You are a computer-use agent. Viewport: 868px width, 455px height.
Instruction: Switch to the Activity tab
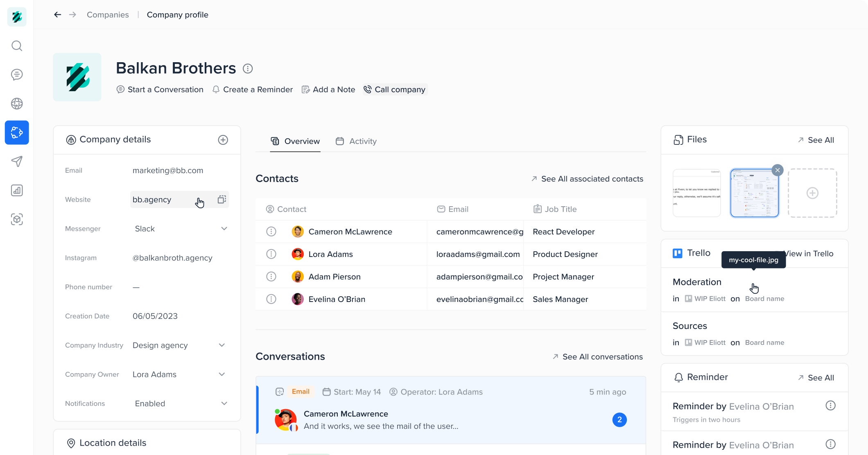364,141
